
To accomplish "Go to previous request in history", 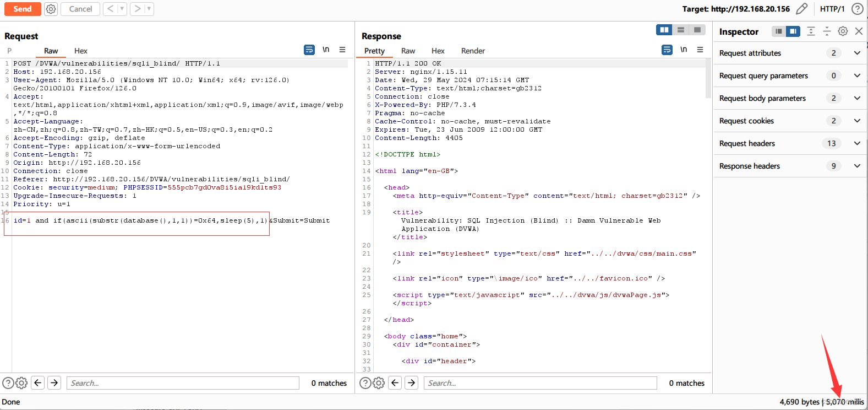I will tap(110, 9).
